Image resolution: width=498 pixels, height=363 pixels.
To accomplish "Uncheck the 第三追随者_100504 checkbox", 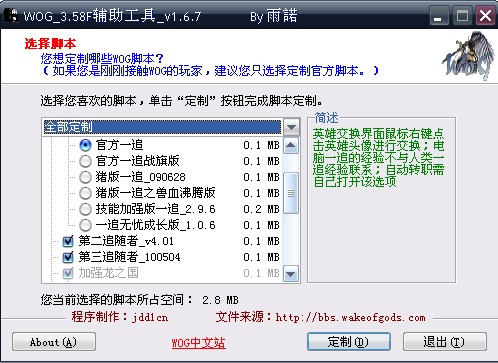I will (68, 257).
